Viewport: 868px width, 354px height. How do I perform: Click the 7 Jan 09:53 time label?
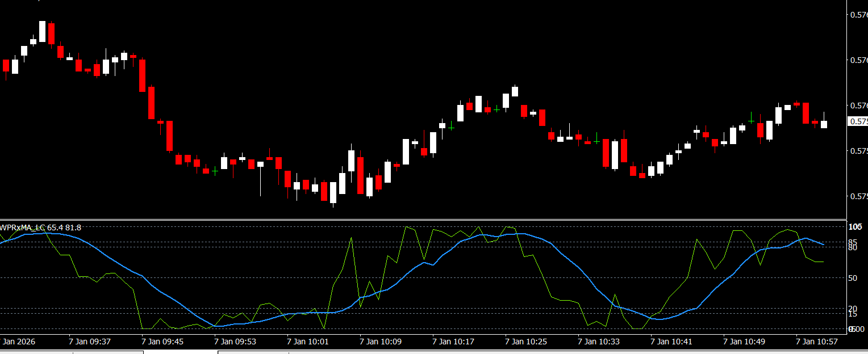pyautogui.click(x=235, y=342)
